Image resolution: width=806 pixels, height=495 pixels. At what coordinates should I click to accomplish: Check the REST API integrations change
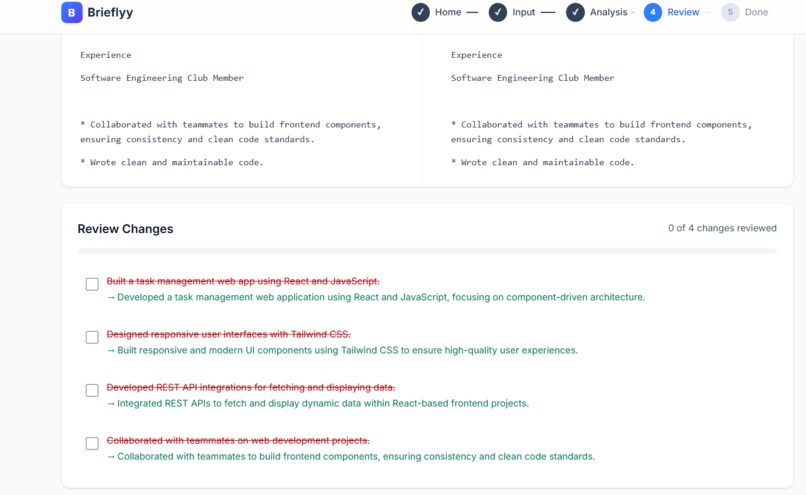tap(92, 390)
